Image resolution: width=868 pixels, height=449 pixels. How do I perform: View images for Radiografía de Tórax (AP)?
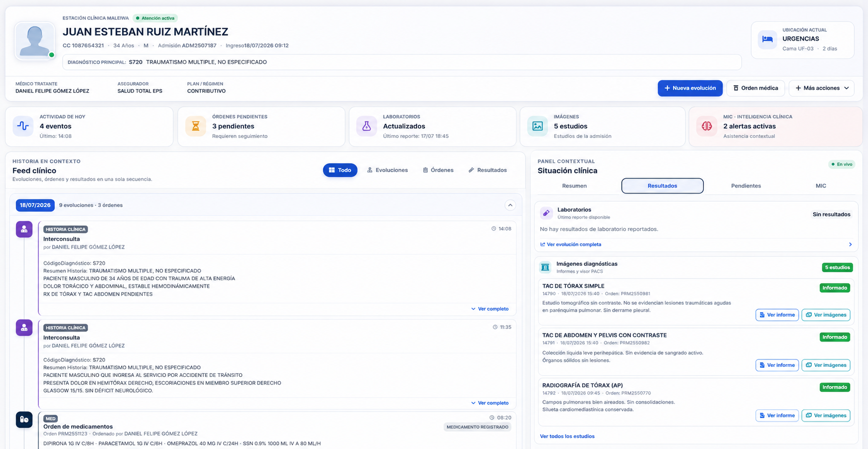coord(826,416)
